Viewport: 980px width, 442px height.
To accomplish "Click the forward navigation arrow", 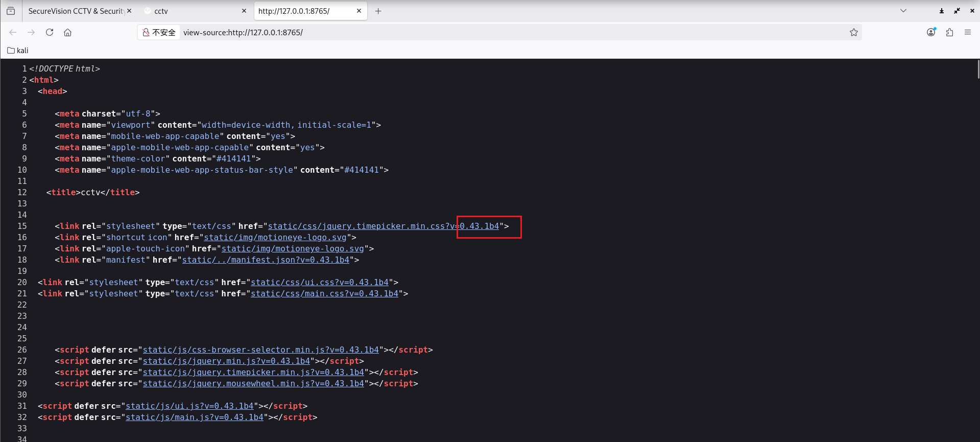I will coord(31,32).
